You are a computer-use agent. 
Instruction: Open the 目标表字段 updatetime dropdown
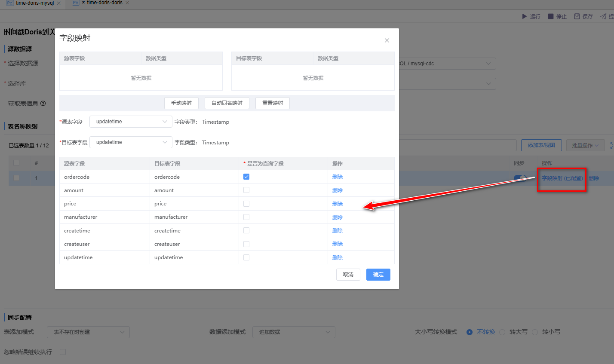(131, 142)
